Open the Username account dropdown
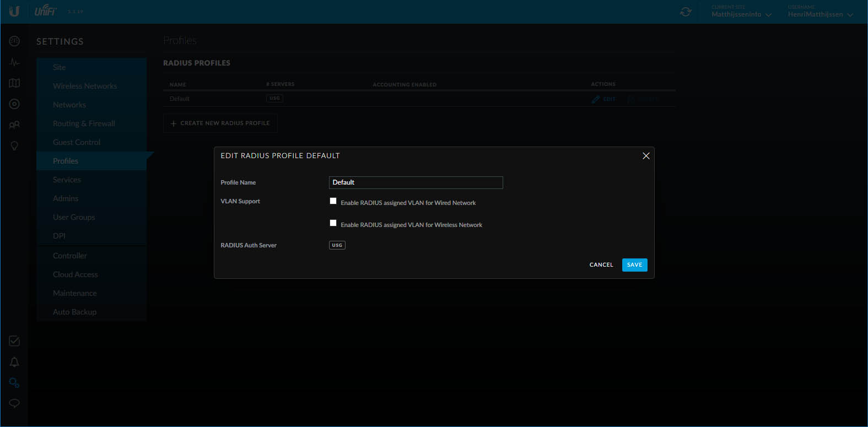Image resolution: width=868 pixels, height=427 pixels. [820, 14]
